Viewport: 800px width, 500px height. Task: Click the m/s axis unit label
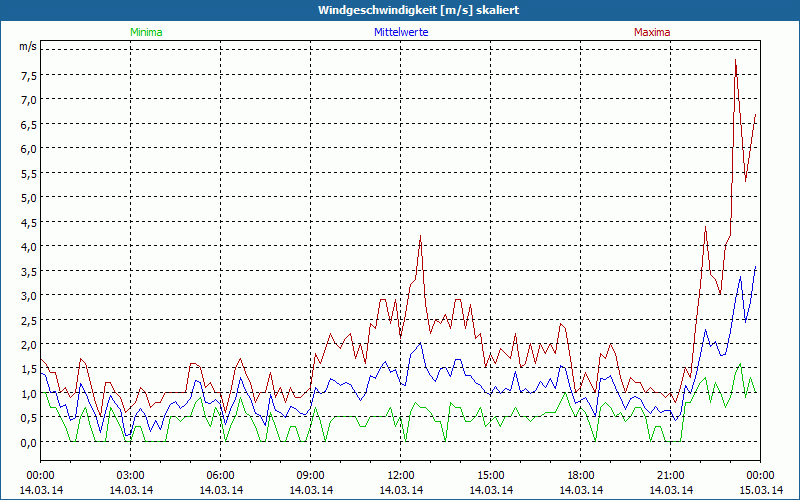click(x=28, y=46)
